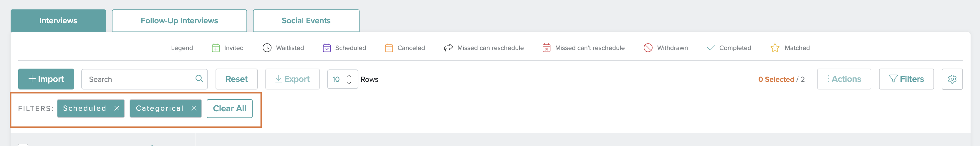This screenshot has width=980, height=146.
Task: Click the Withdrawn prohibited icon
Action: tap(648, 48)
